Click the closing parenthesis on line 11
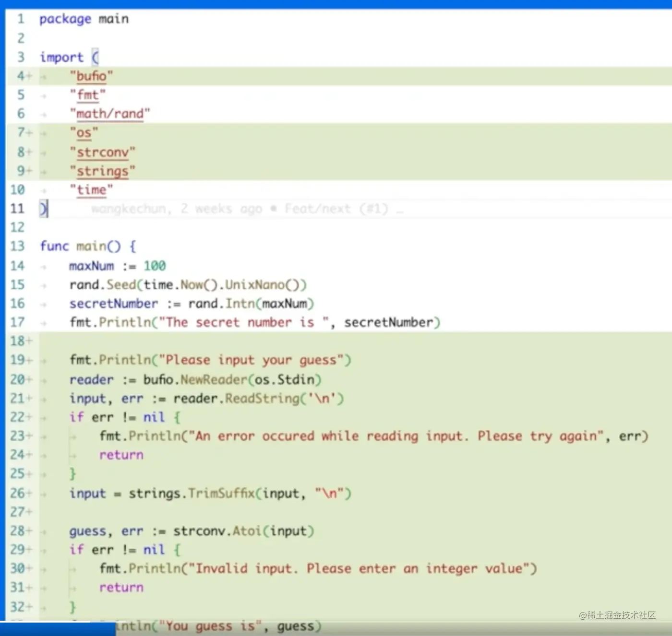The width and height of the screenshot is (672, 636). pos(43,209)
